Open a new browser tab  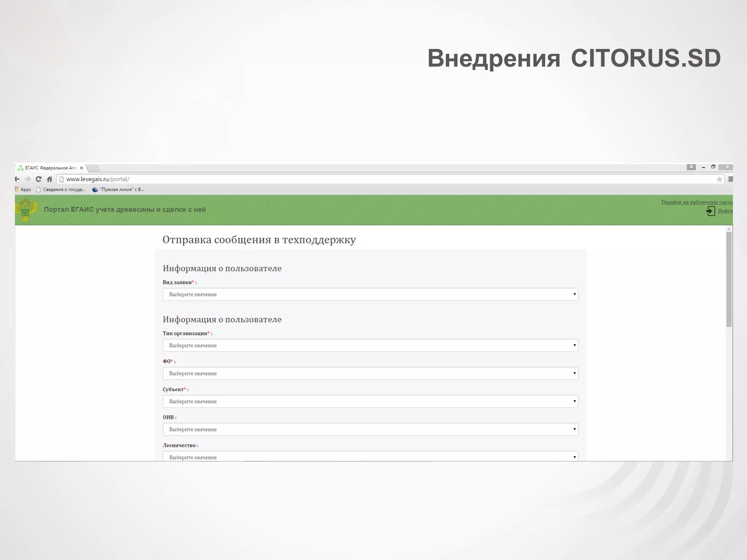click(94, 168)
